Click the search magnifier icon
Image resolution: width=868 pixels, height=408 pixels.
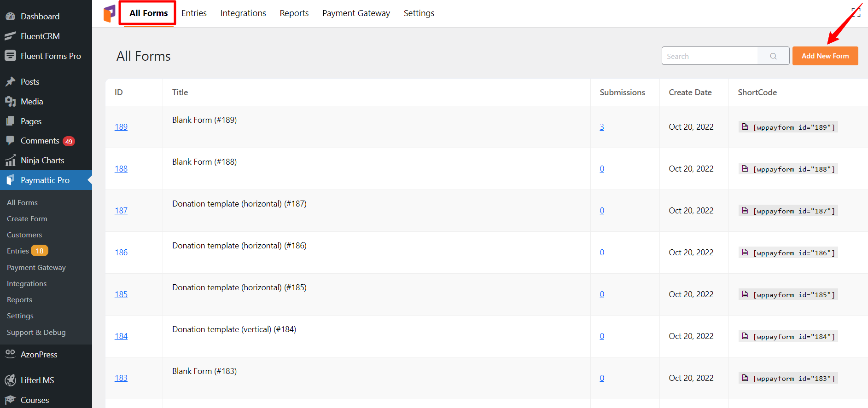point(773,56)
